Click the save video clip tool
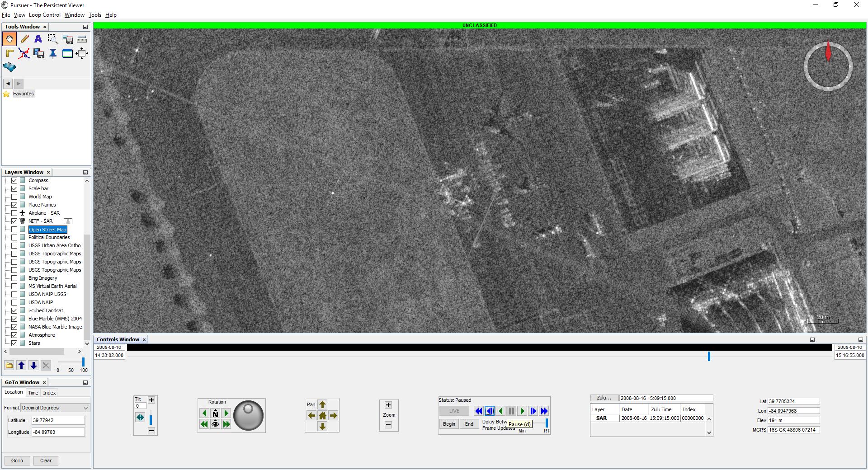 click(x=38, y=54)
